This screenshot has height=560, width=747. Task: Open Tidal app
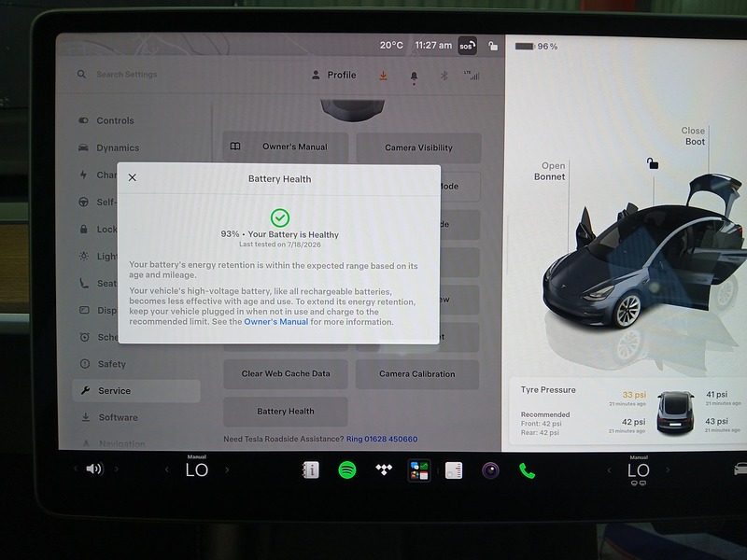(x=384, y=470)
